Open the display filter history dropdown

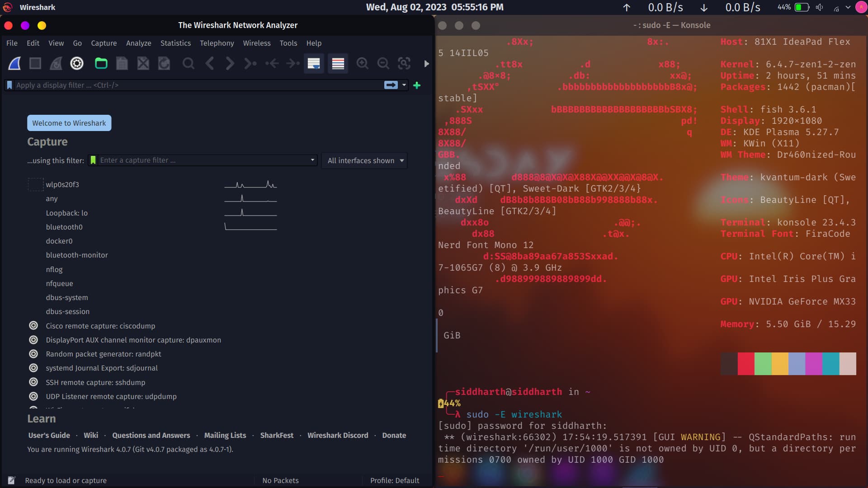pyautogui.click(x=404, y=85)
